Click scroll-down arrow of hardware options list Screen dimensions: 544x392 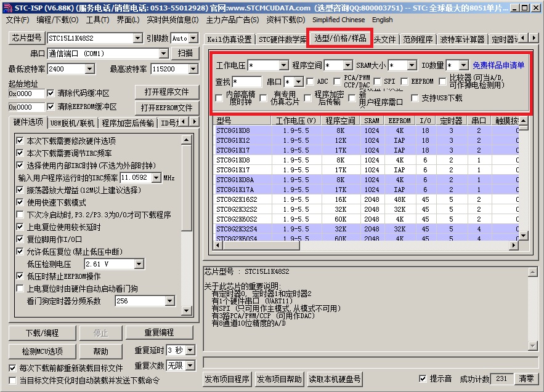(x=187, y=311)
